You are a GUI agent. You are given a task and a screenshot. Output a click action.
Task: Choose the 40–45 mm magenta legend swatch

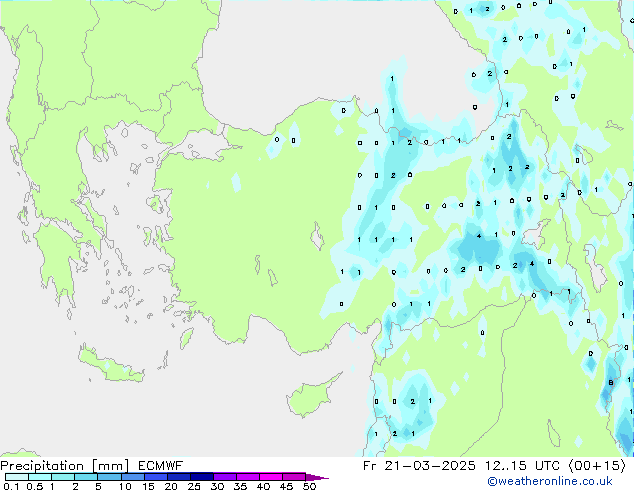[x=271, y=477]
